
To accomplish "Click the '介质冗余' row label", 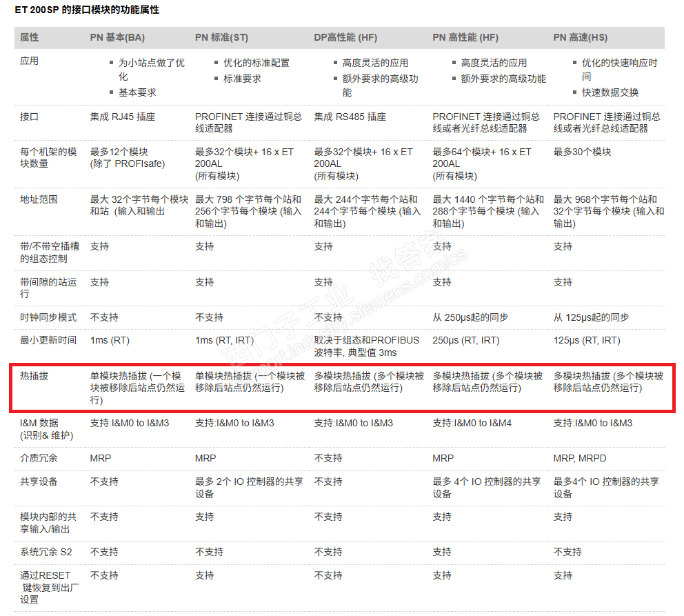I will (x=39, y=459).
